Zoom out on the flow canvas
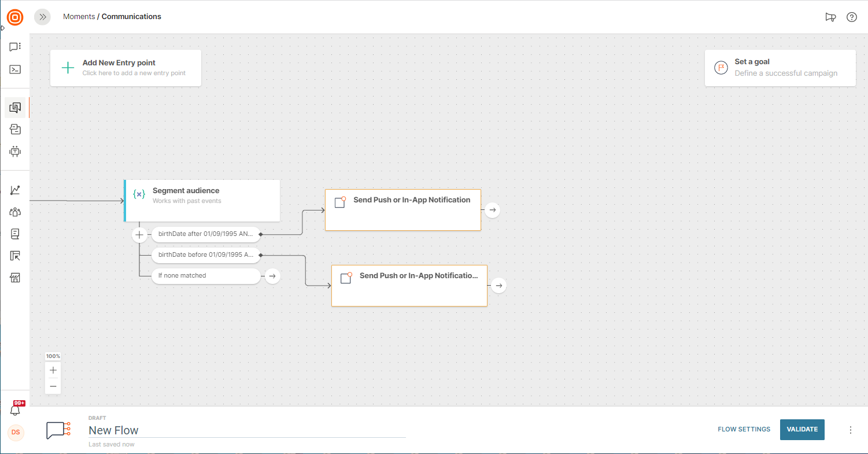Image resolution: width=868 pixels, height=454 pixels. 53,386
